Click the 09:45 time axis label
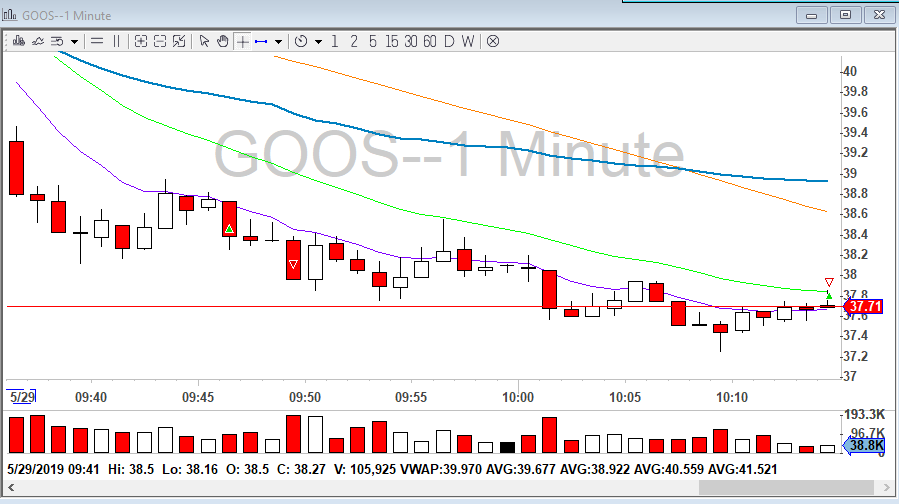Image resolution: width=899 pixels, height=504 pixels. [198, 397]
